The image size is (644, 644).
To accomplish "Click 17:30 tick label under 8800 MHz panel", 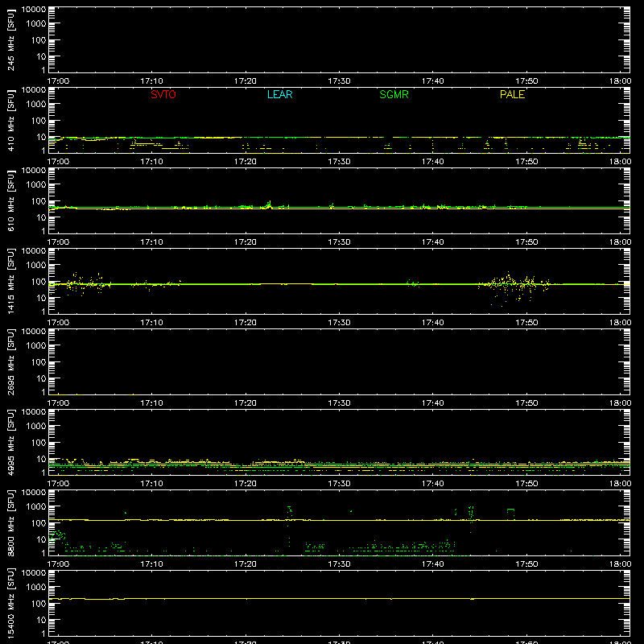I will [339, 564].
